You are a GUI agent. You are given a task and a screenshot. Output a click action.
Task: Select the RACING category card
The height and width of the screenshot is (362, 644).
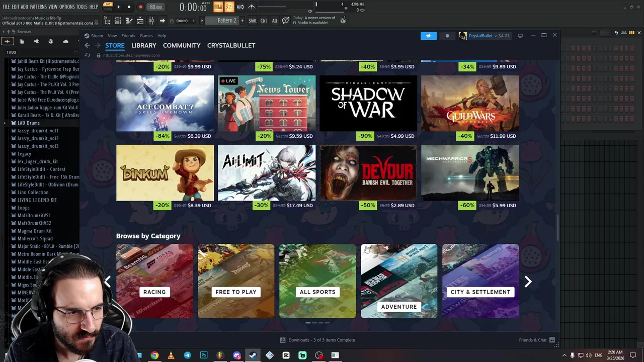(x=154, y=281)
